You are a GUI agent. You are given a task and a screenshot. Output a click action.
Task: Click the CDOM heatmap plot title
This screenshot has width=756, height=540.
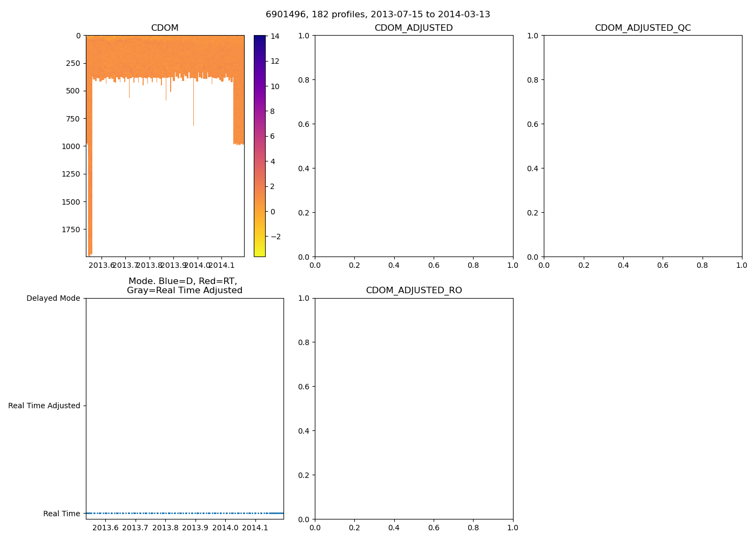[165, 28]
